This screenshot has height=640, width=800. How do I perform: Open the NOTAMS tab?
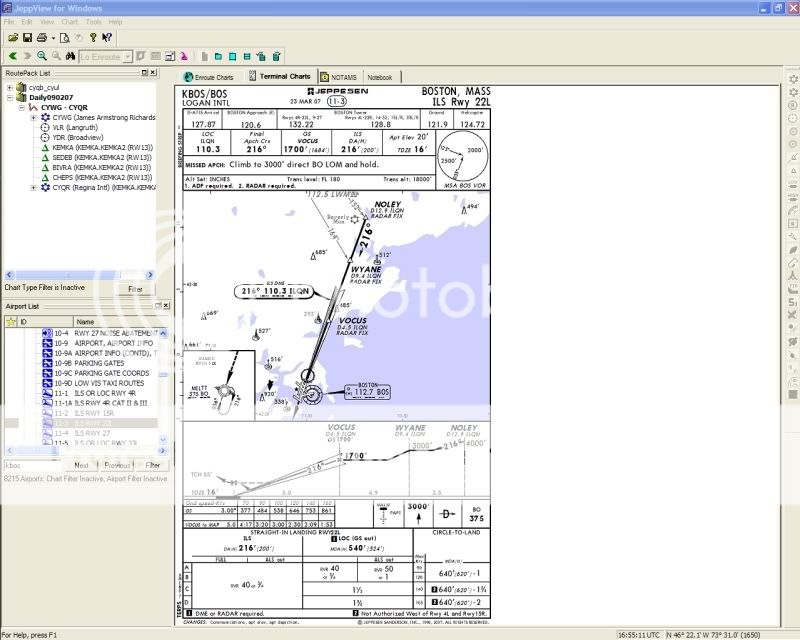[x=338, y=77]
